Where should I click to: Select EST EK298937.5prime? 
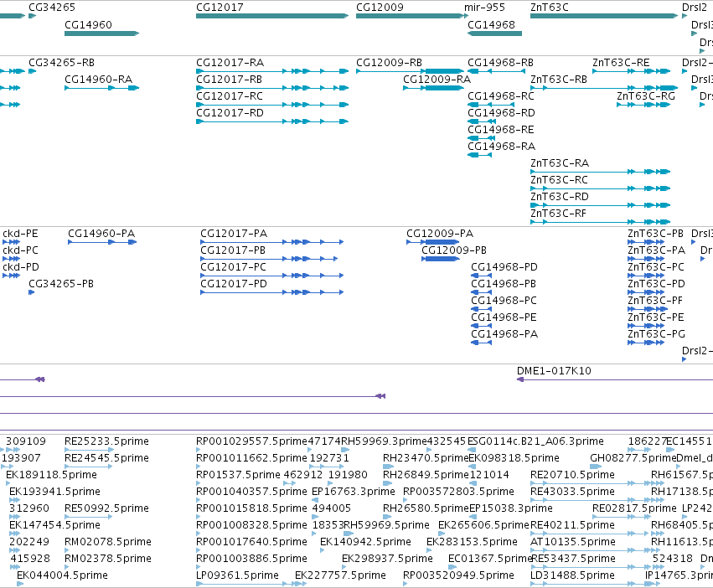387,559
